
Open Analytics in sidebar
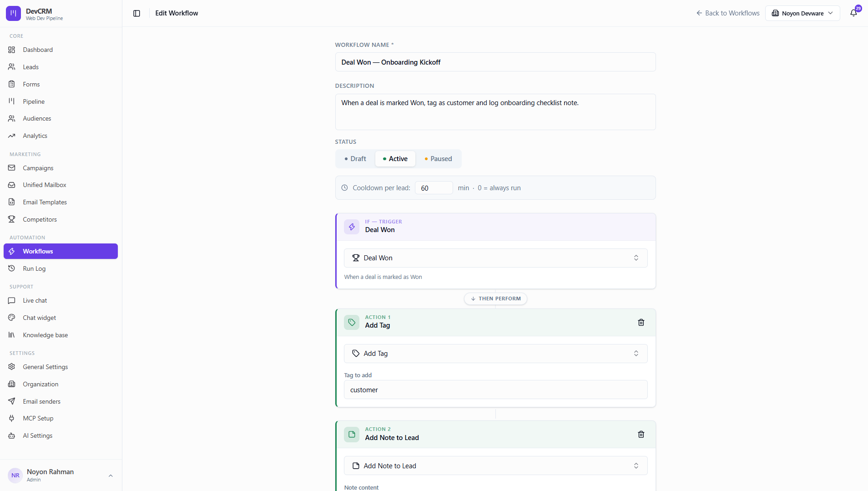61,136
